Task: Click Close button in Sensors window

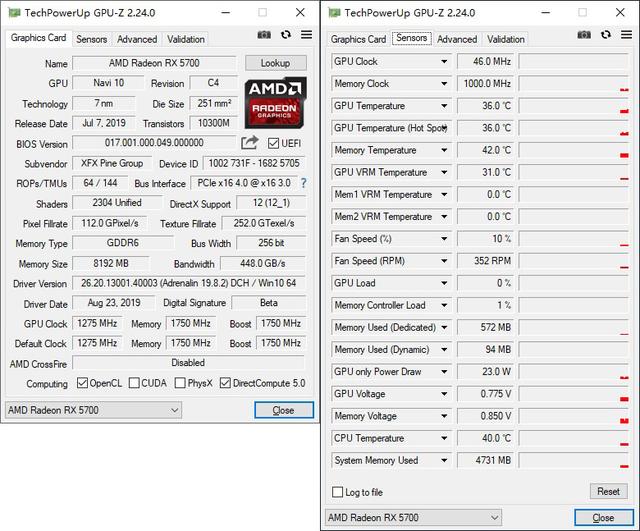Action: point(604,518)
